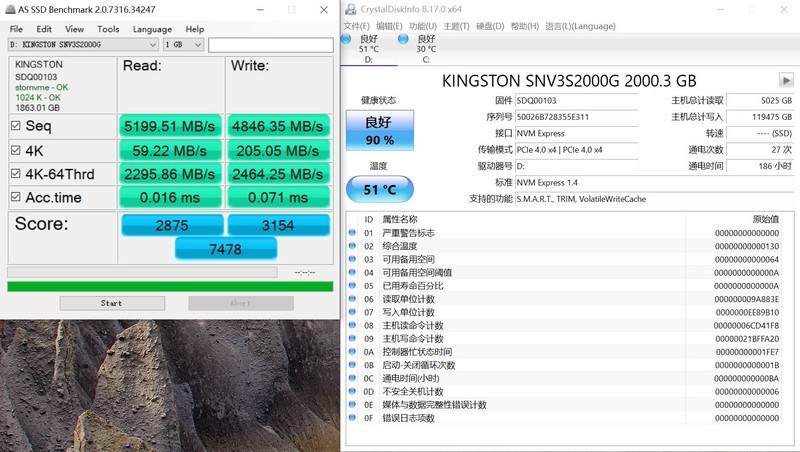Click the Seq read result 5199.51 MB/s
800x452 pixels.
click(x=170, y=126)
